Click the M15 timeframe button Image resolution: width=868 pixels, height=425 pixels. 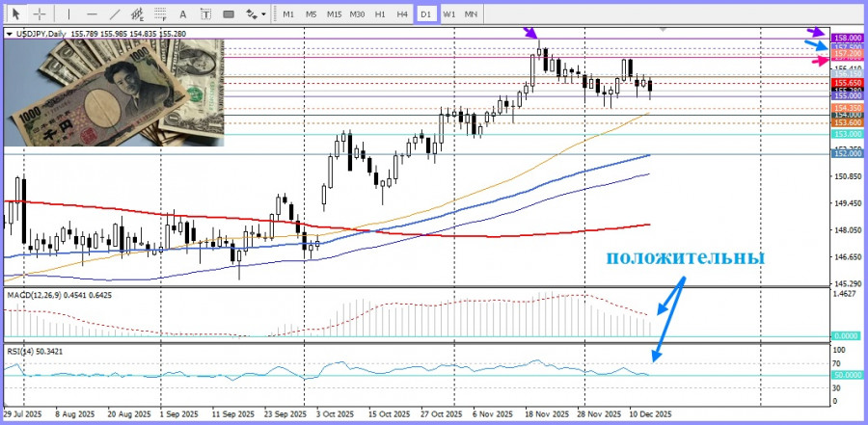(x=334, y=13)
